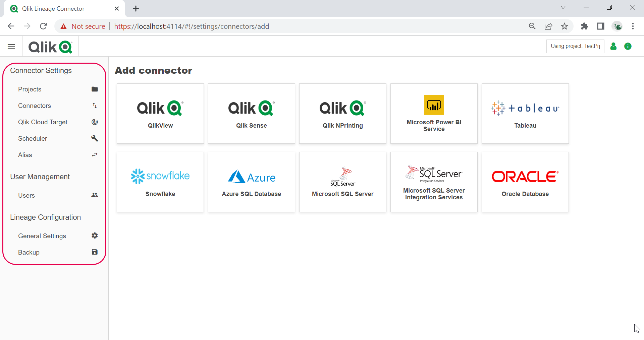Select the Qlik Cloud Target icon
Image resolution: width=644 pixels, height=340 pixels.
click(x=95, y=122)
